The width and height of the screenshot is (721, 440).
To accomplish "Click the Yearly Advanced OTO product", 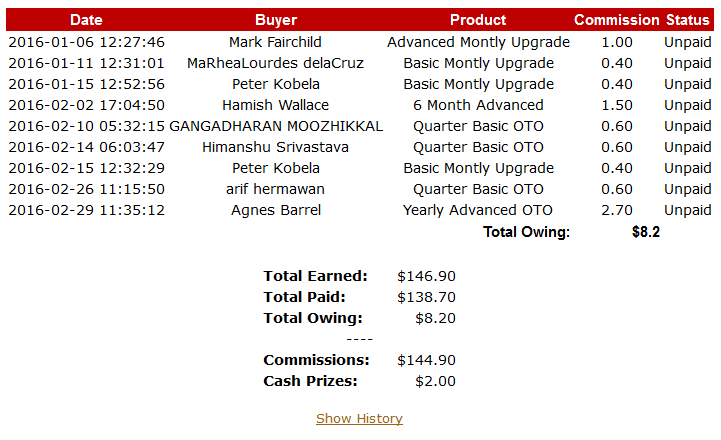I will point(478,210).
